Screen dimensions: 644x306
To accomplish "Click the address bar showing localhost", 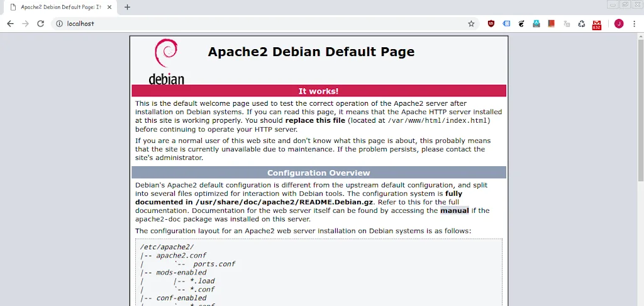I will pyautogui.click(x=265, y=23).
